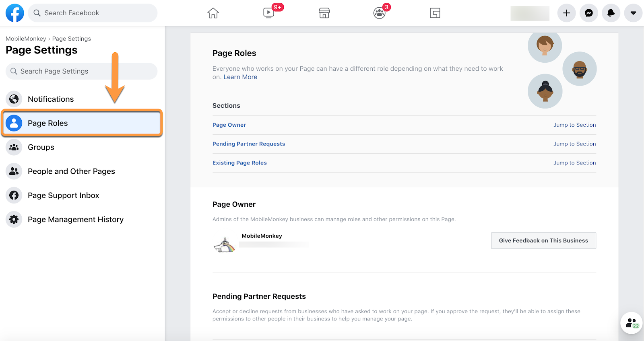Click the Sections heading text

[x=226, y=106]
